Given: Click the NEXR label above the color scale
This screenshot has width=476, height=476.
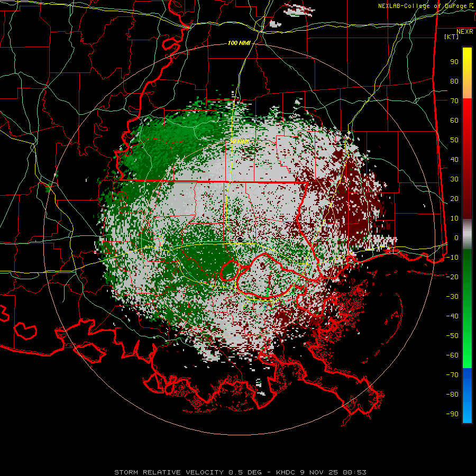Looking at the screenshot, I should click(465, 32).
